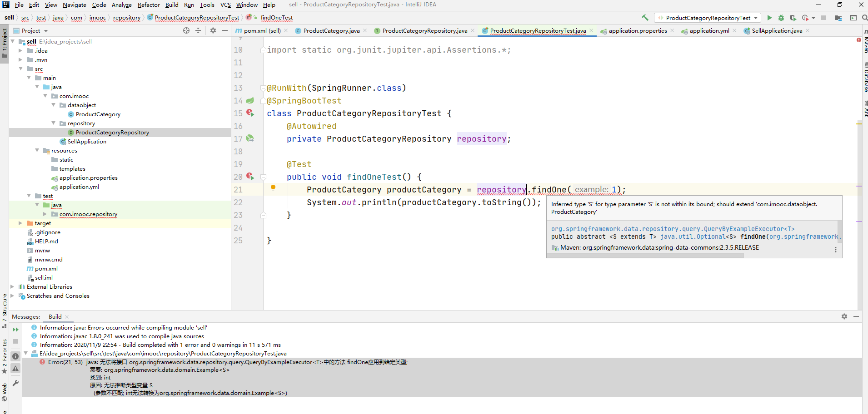Expand the com.imooc.repository test package

coord(45,214)
